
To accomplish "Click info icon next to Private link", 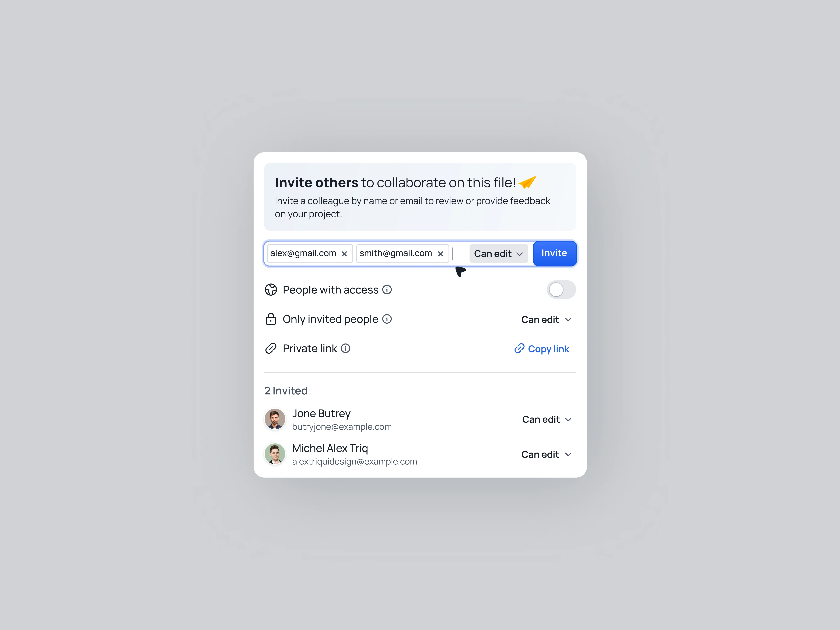I will tap(346, 348).
